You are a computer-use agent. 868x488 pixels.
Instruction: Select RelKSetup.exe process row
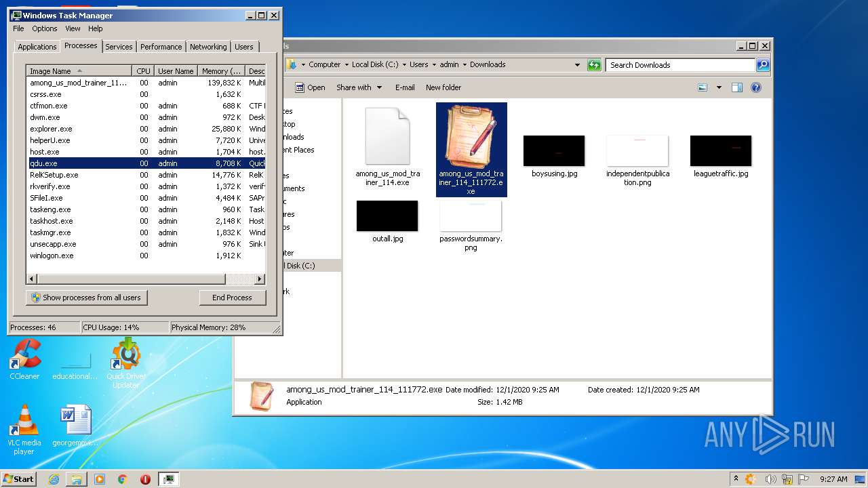pyautogui.click(x=146, y=175)
